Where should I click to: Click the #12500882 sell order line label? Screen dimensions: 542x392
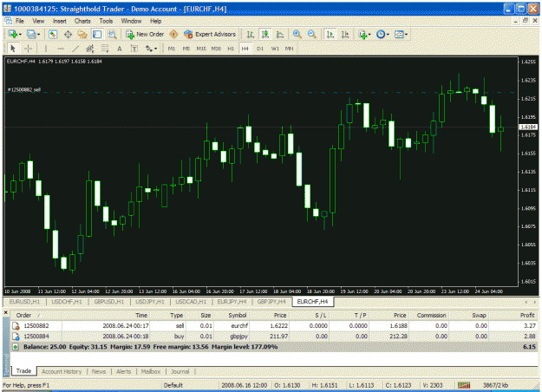24,90
